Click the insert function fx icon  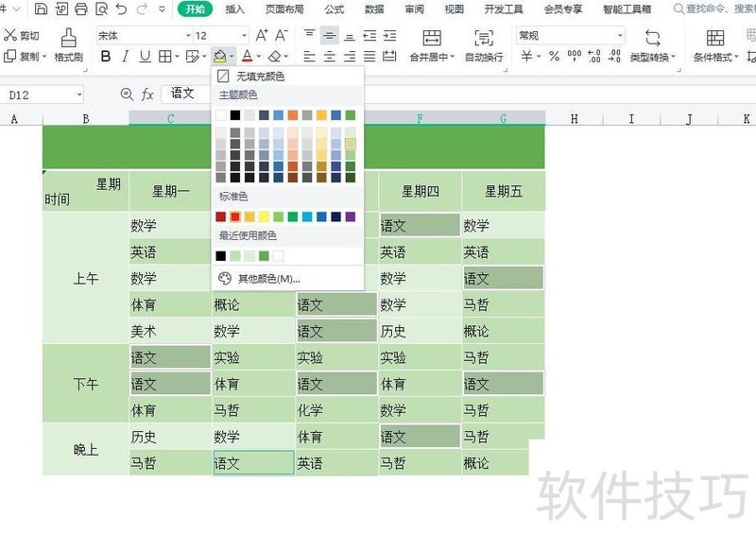(147, 95)
